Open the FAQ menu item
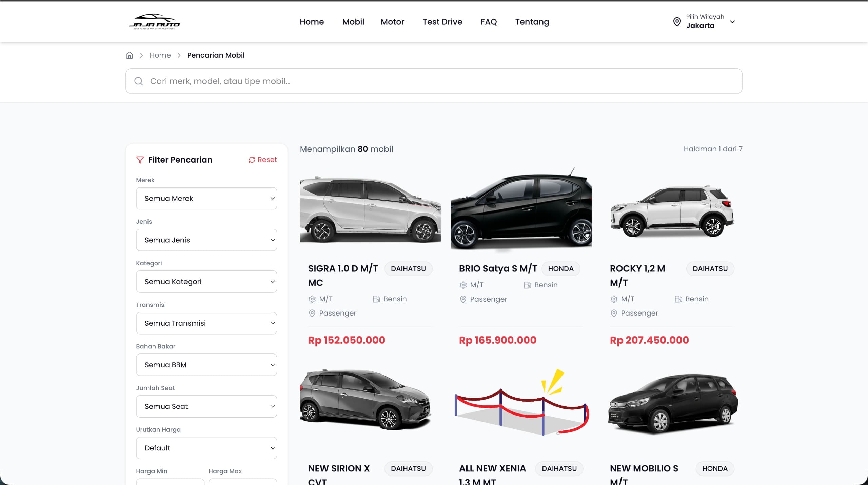Screen dimensions: 868x485 click(x=489, y=22)
